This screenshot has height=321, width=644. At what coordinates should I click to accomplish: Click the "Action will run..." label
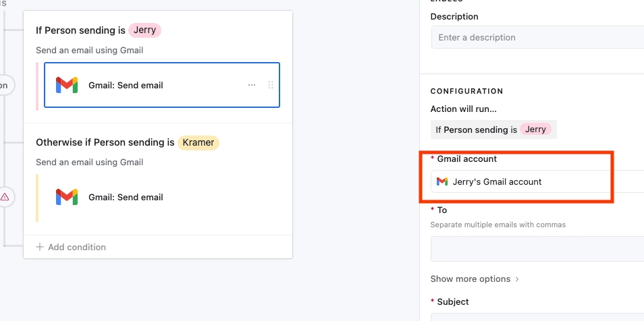pos(463,109)
